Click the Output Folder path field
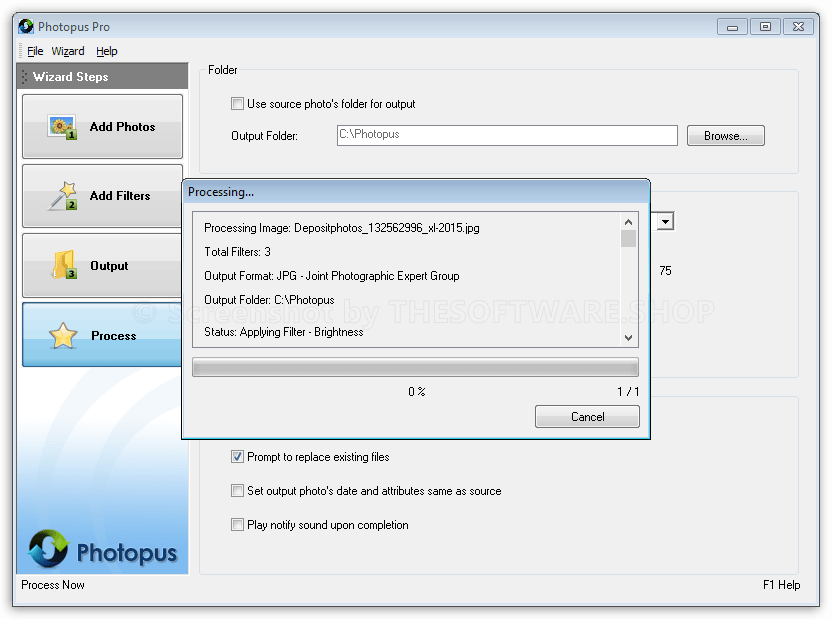The height and width of the screenshot is (619, 832). [x=507, y=135]
